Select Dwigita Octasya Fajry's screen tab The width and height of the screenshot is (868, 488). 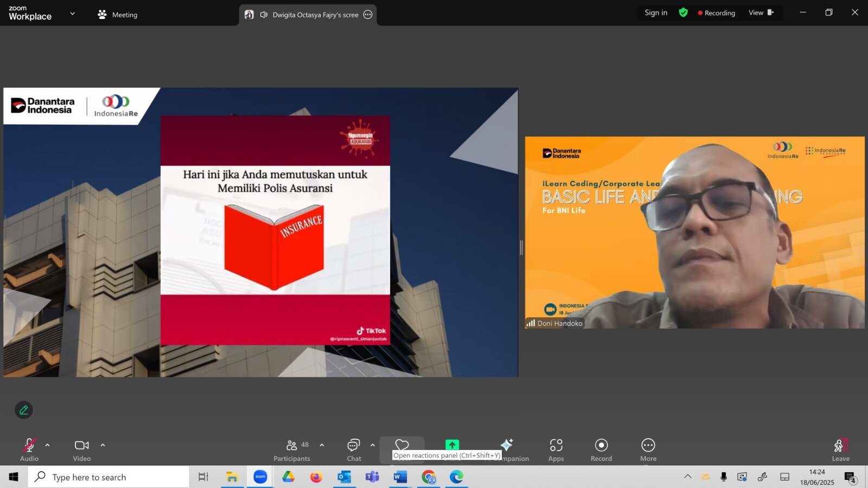coord(308,15)
